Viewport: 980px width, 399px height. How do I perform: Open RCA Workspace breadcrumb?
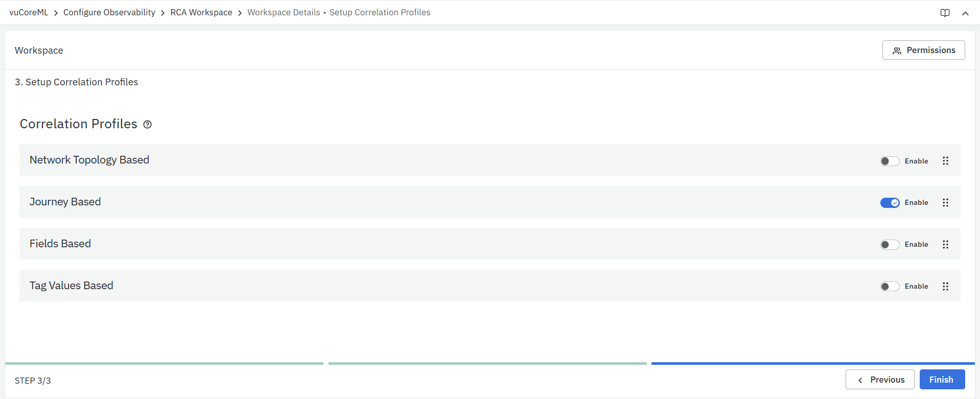pyautogui.click(x=201, y=12)
